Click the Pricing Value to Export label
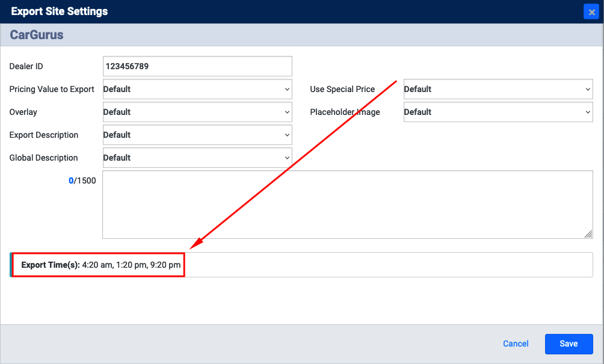Screen dimensions: 604x364 click(52, 90)
